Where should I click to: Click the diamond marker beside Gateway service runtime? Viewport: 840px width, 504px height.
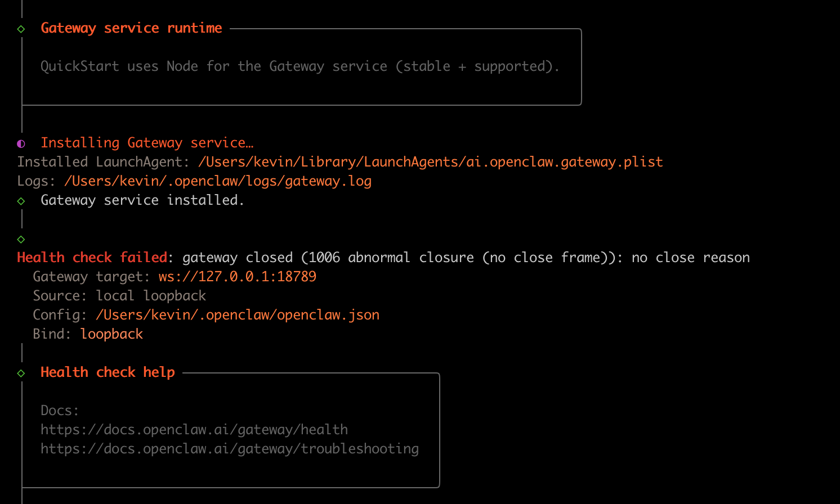(x=21, y=29)
